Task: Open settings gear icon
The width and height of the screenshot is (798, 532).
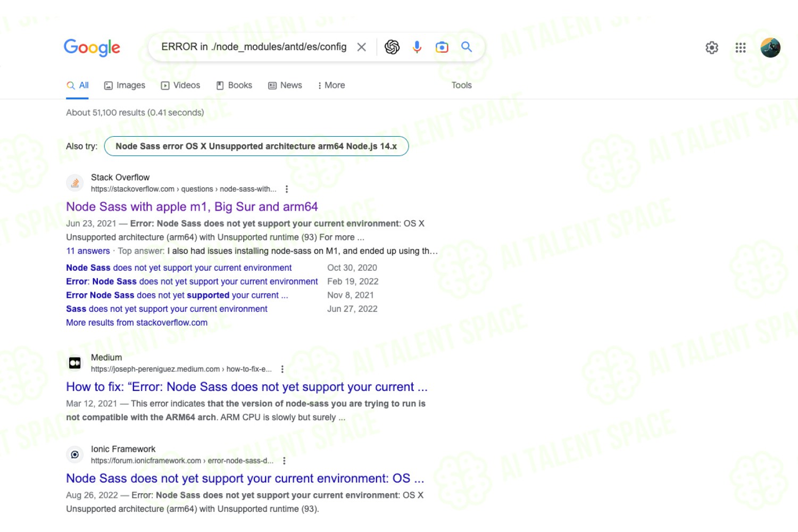Action: [x=712, y=48]
